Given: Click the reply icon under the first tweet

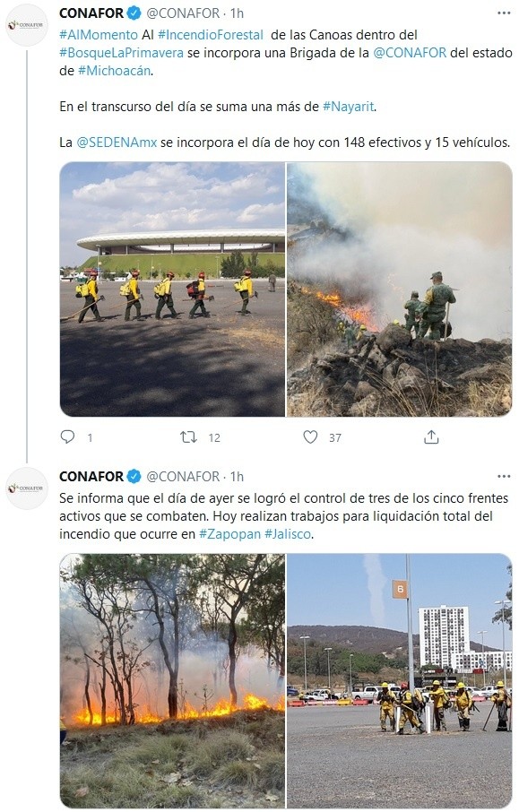Looking at the screenshot, I should pyautogui.click(x=68, y=437).
